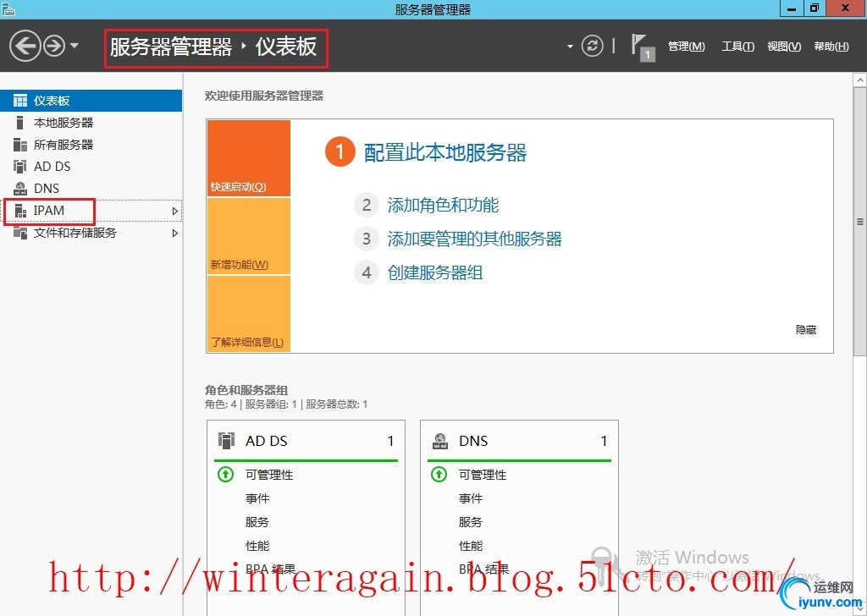Open the dropdown arrow left of refresh
867x616 pixels.
pyautogui.click(x=570, y=47)
